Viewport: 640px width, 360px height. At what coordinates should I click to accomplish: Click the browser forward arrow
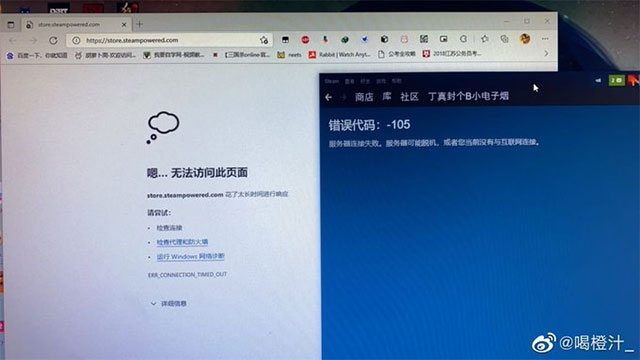tap(33, 40)
